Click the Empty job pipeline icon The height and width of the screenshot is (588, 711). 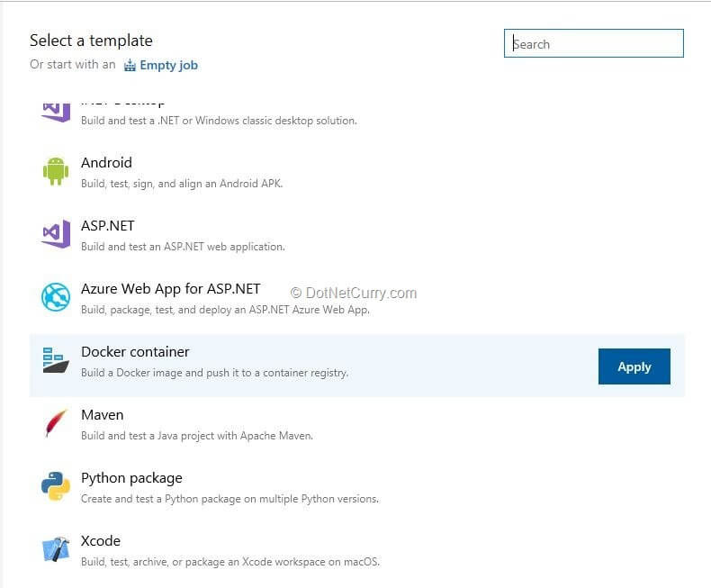point(130,66)
